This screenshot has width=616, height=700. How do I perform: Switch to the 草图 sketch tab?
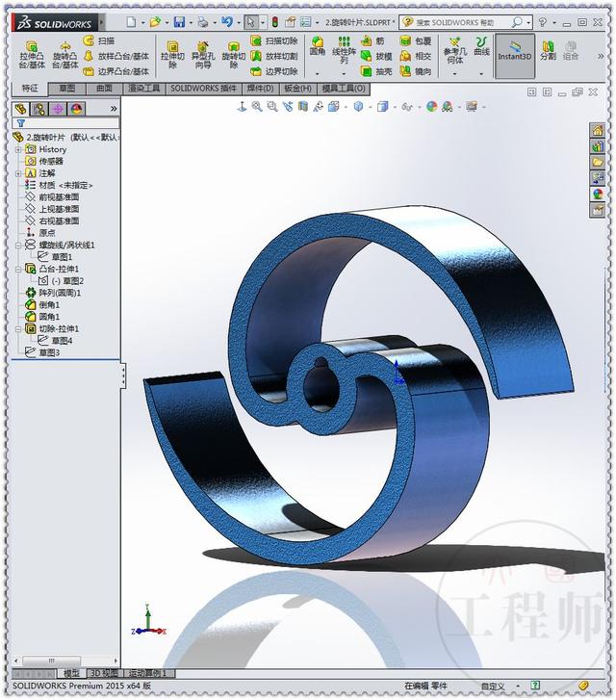pyautogui.click(x=67, y=89)
